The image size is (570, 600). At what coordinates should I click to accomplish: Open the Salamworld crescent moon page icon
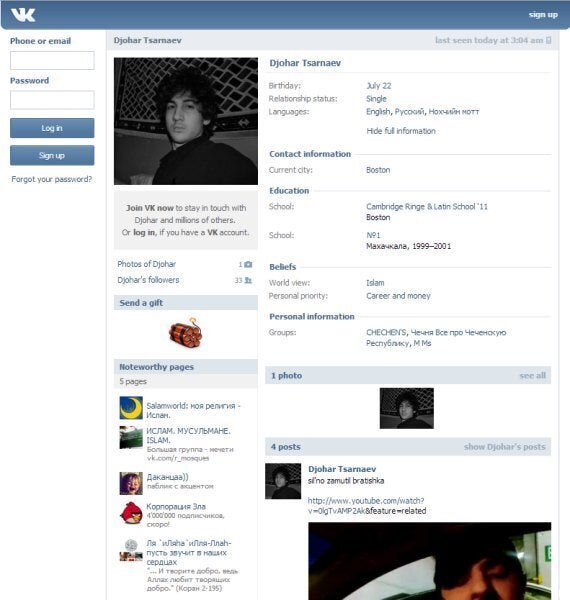coord(131,408)
